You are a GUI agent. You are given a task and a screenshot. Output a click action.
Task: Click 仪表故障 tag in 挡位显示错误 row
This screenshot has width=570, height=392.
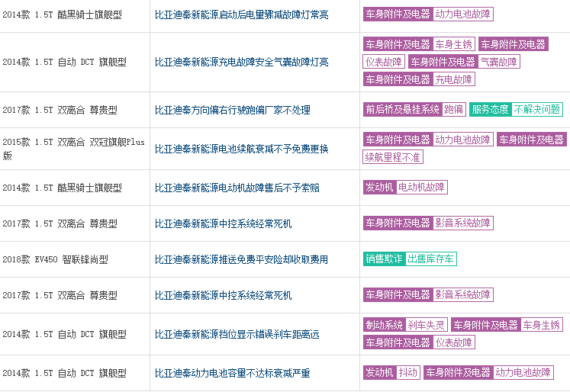[x=453, y=342]
